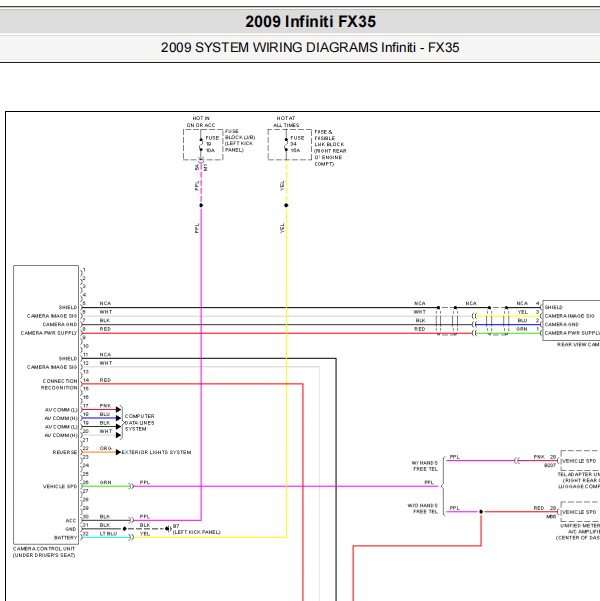Click the "CAMERA PWR SUPPLY" label at pin 8

[x=49, y=333]
